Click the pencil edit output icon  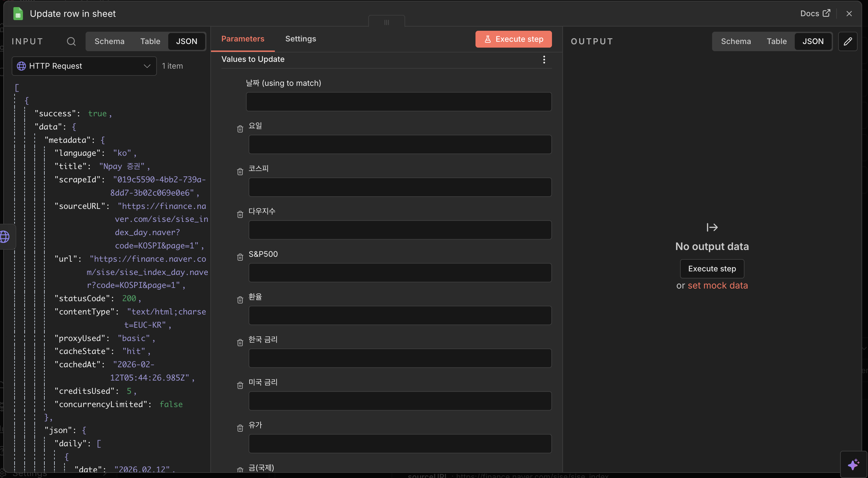tap(848, 41)
